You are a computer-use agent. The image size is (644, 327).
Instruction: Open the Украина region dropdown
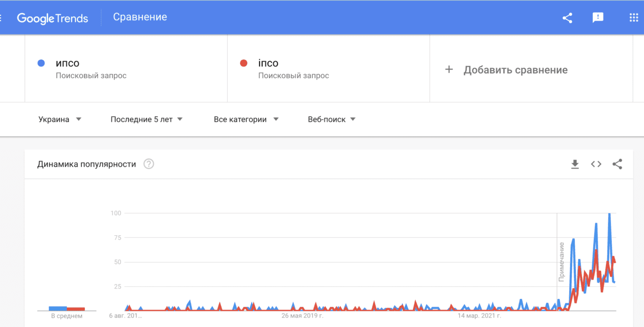click(x=60, y=119)
